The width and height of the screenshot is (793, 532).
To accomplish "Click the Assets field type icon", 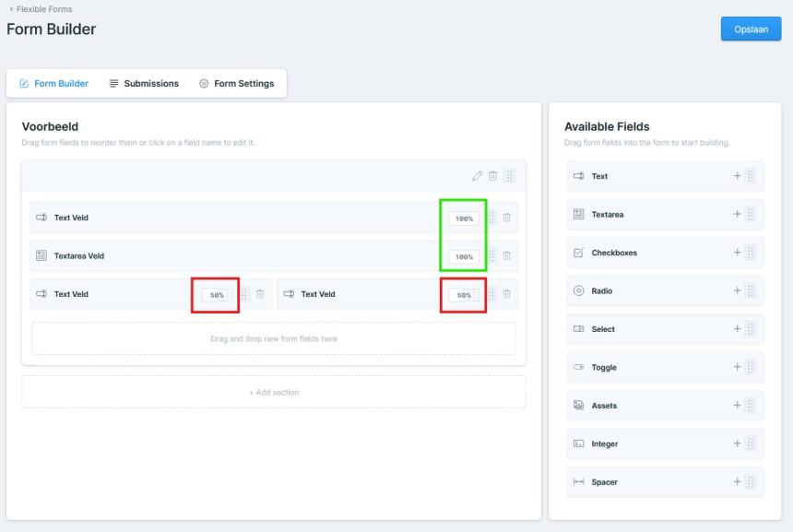I will [578, 405].
